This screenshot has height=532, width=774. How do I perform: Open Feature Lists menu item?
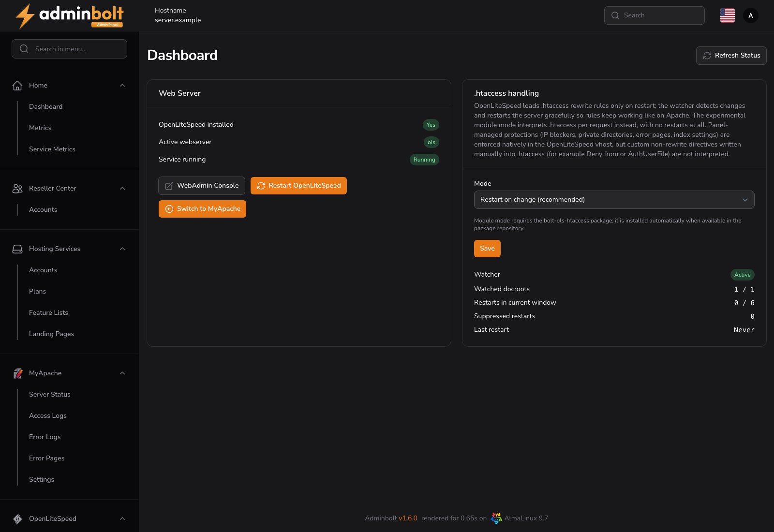coord(48,313)
